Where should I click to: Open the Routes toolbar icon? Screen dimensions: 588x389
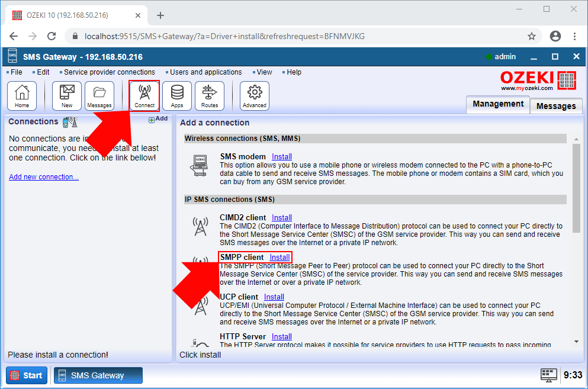coord(211,95)
